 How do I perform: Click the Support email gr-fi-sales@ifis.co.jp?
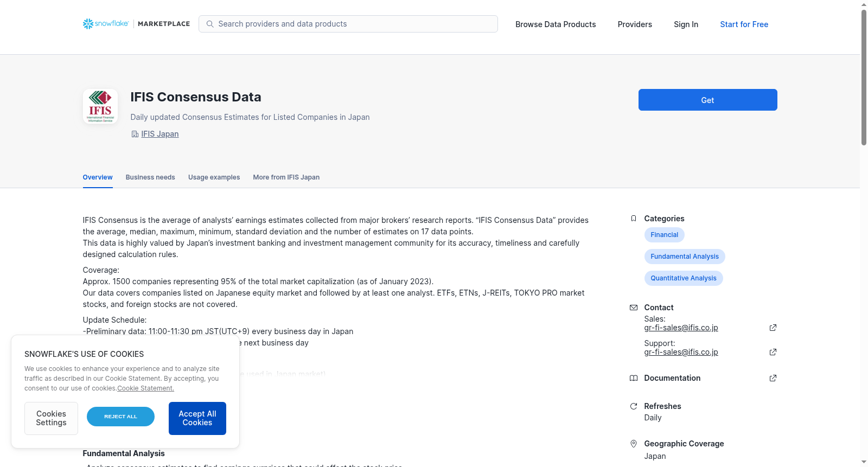681,352
